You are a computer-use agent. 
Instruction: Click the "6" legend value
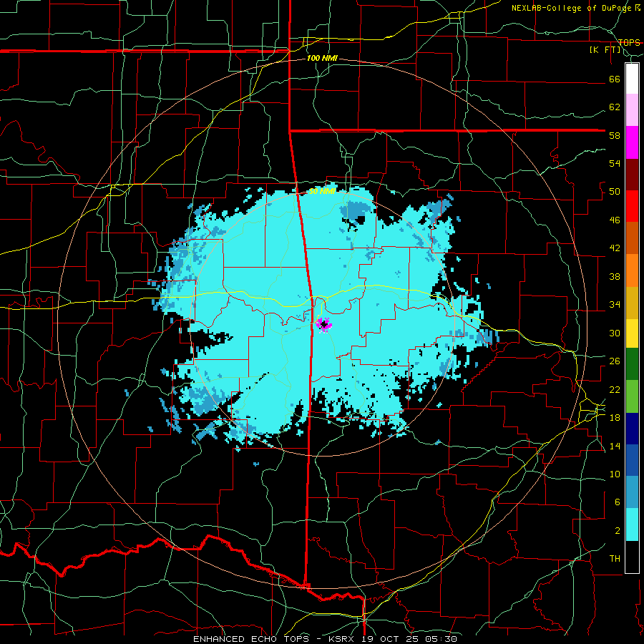click(618, 502)
